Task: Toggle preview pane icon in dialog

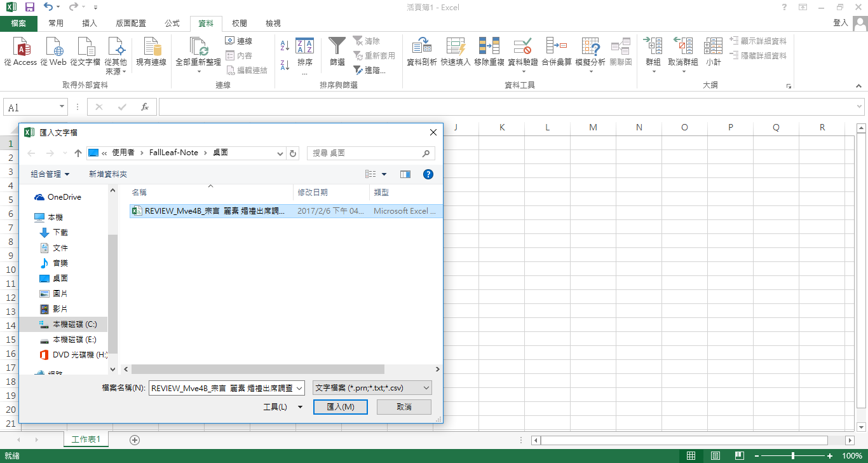Action: (x=405, y=174)
